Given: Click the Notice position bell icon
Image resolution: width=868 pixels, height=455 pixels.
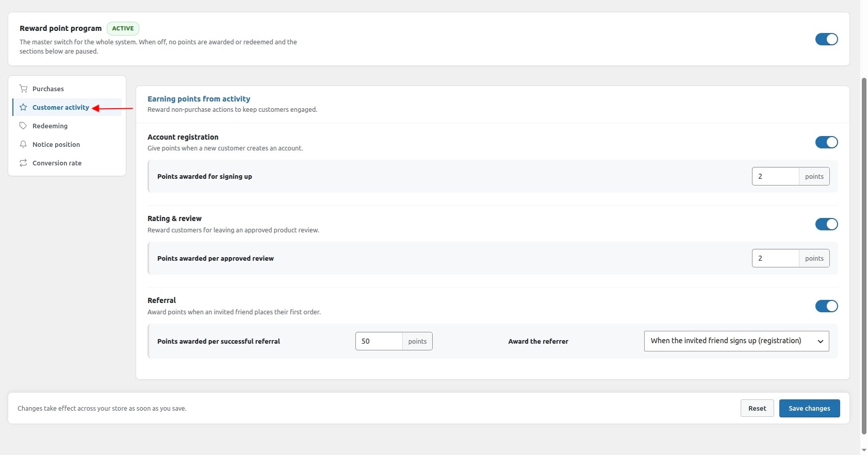Looking at the screenshot, I should point(23,144).
